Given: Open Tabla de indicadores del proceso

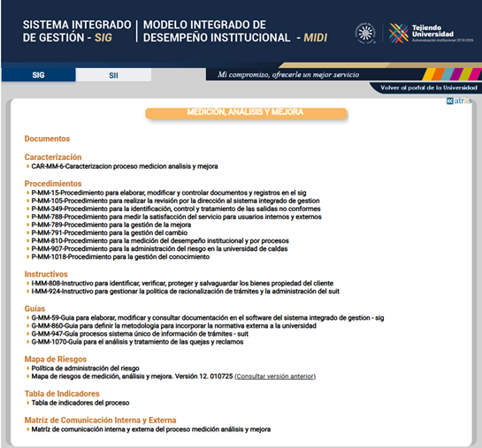Looking at the screenshot, I should (80, 403).
